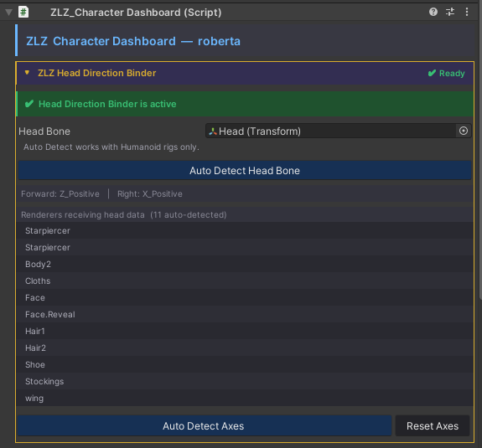Open component three-dot context menu
The width and height of the screenshot is (482, 448).
[467, 12]
